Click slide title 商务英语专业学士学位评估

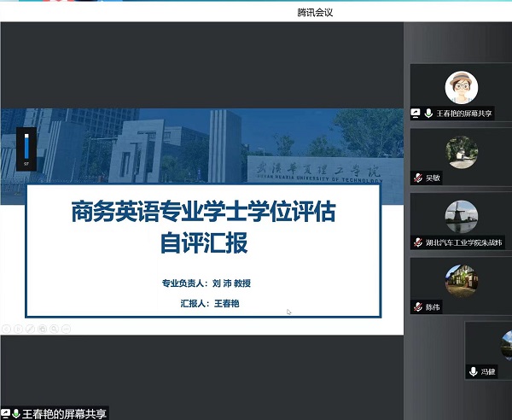[203, 212]
